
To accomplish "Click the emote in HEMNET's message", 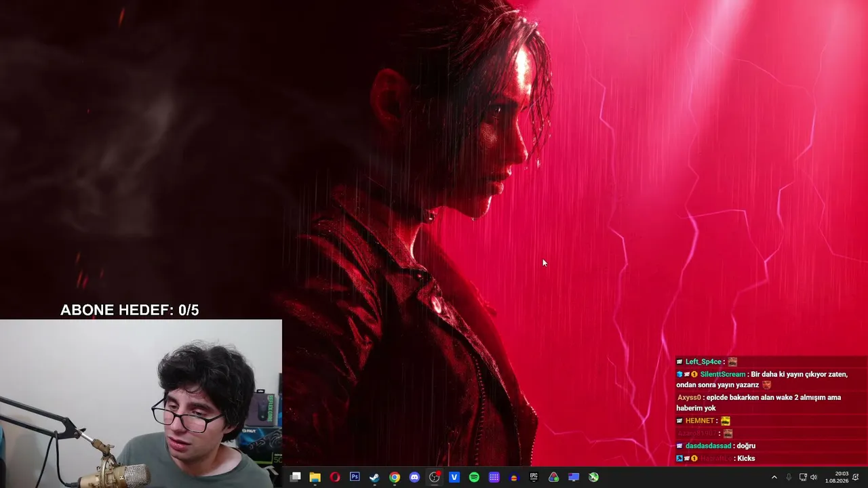I will pos(726,421).
